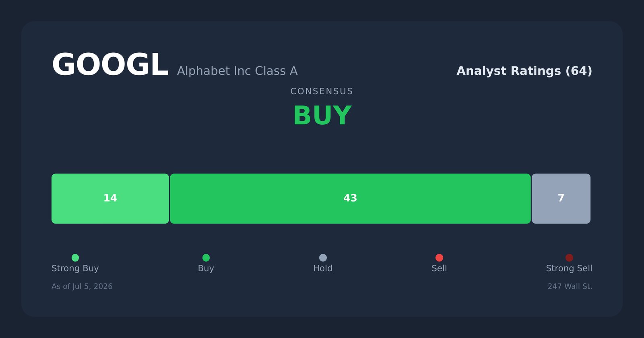Click the As of Jul 5, 2026 date

(82, 286)
